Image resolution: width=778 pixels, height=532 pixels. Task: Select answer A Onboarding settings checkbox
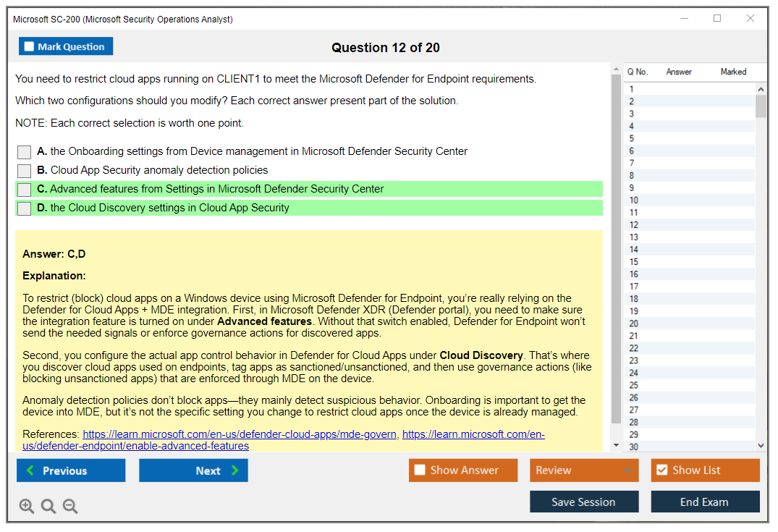point(25,152)
